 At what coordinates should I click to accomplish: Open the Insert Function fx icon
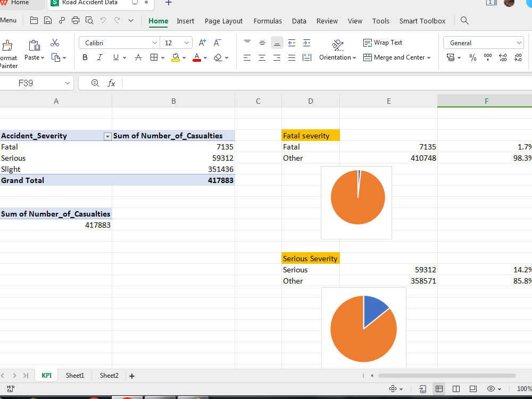click(111, 83)
